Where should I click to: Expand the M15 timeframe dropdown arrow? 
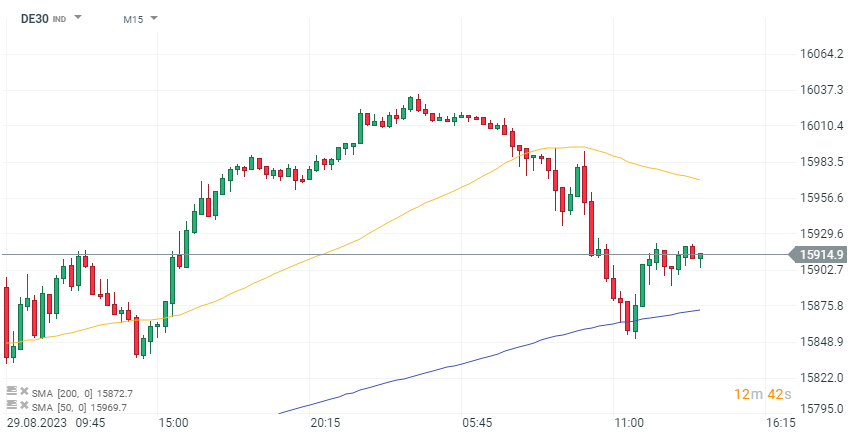154,19
